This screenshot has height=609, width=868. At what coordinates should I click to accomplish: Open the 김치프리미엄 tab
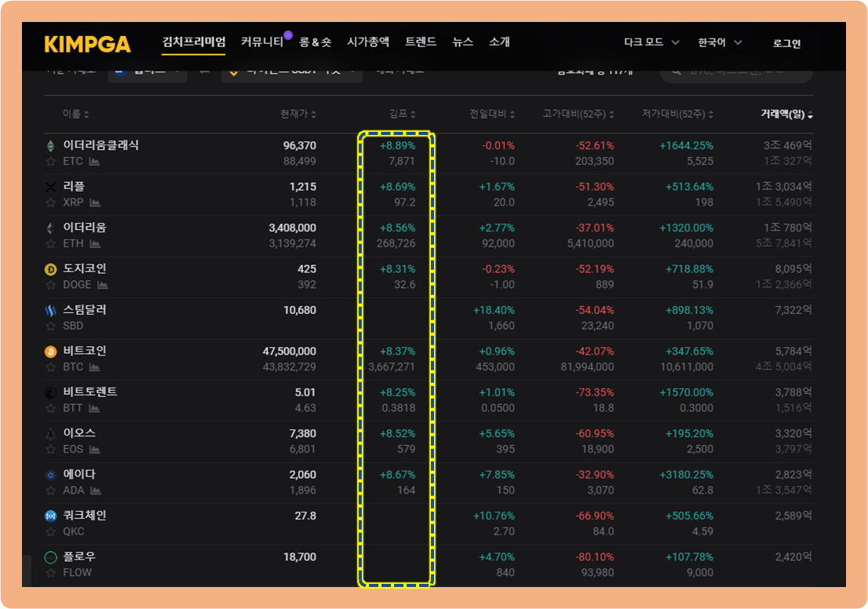pos(194,42)
